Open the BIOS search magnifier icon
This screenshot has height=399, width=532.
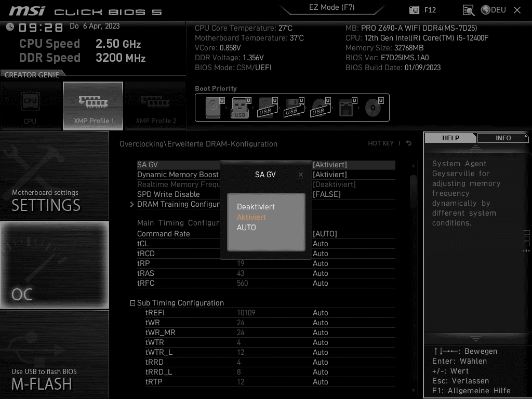468,10
